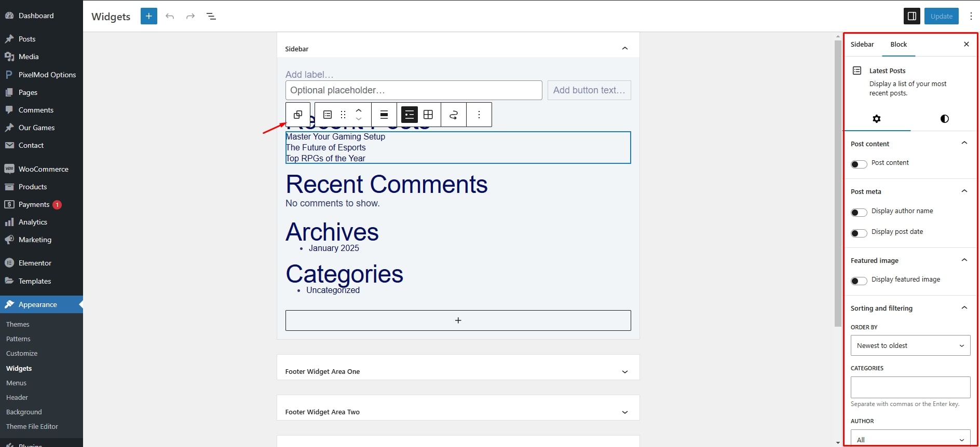Redo the last undone change

[190, 16]
